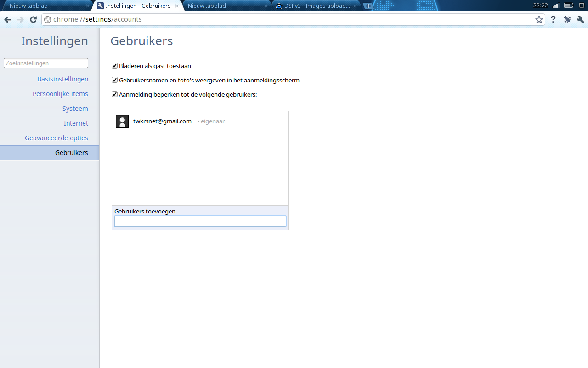588x368 pixels.
Task: Toggle Aanmelding beperken checkbox
Action: [x=115, y=94]
